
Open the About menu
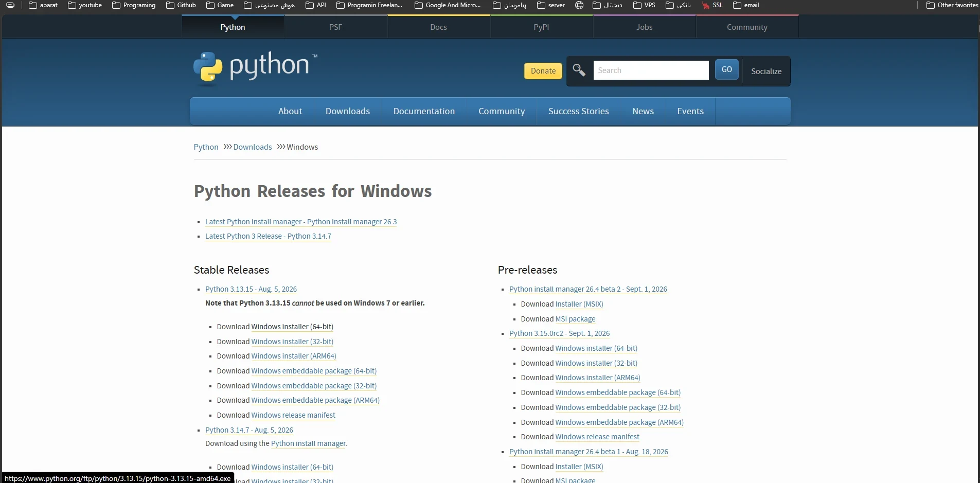[290, 111]
